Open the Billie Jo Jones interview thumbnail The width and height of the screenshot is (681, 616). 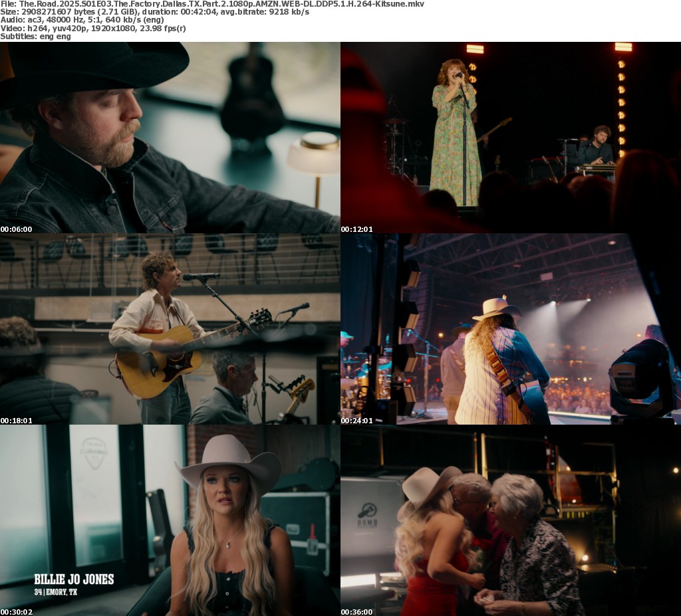tap(170, 520)
